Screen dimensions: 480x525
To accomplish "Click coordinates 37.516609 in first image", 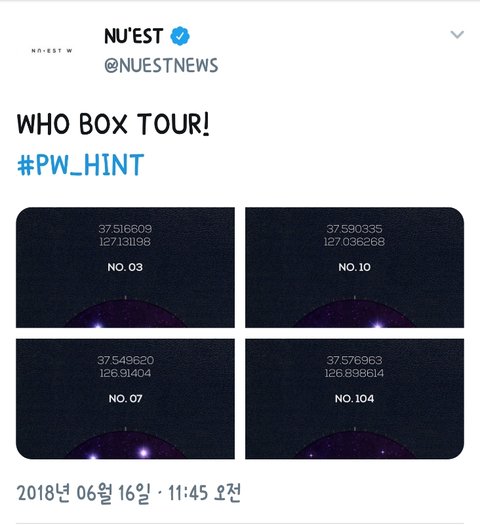I will tap(125, 229).
